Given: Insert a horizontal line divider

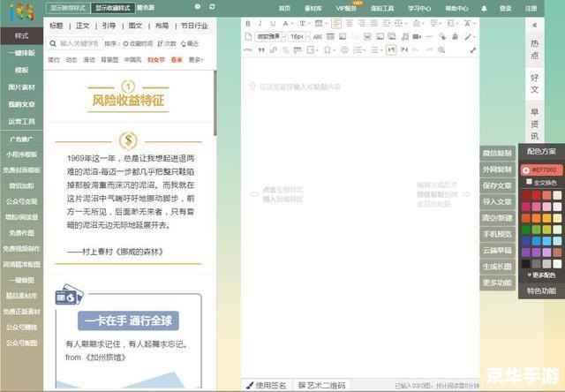Looking at the screenshot, I should click(429, 36).
